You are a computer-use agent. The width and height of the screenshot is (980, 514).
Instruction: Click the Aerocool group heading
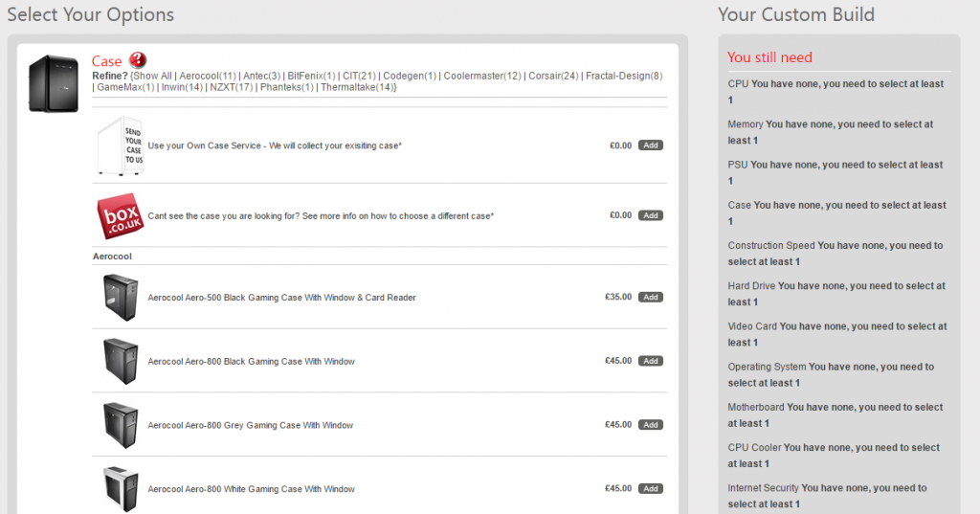coord(113,257)
